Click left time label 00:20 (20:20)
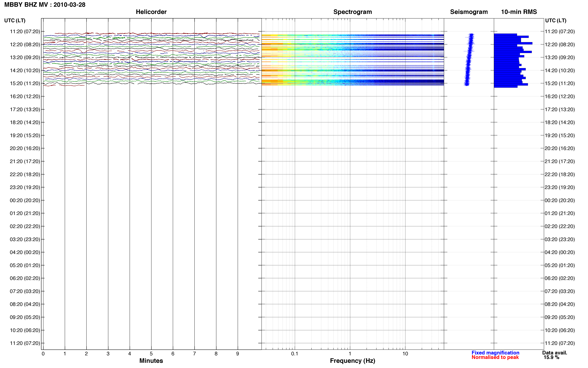 [25, 200]
